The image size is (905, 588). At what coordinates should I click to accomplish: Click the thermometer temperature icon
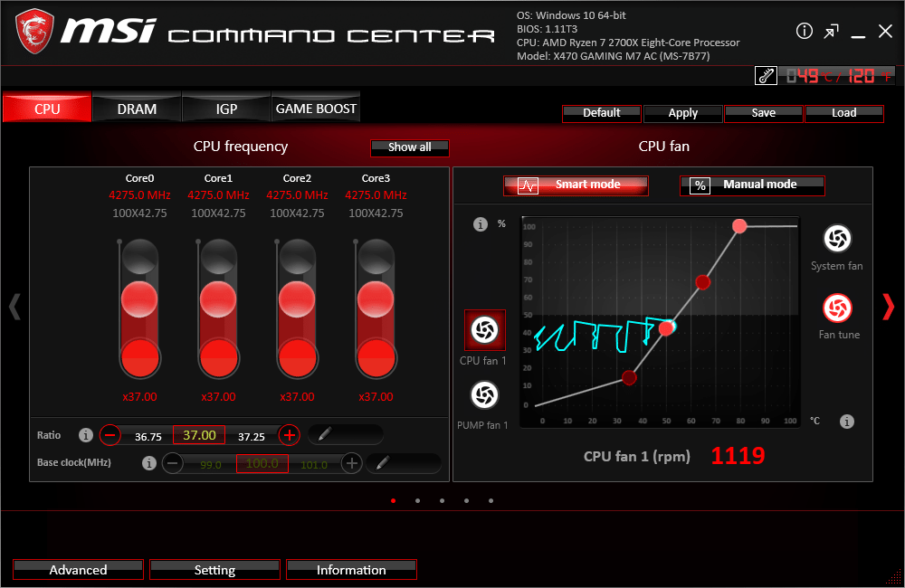tap(766, 76)
